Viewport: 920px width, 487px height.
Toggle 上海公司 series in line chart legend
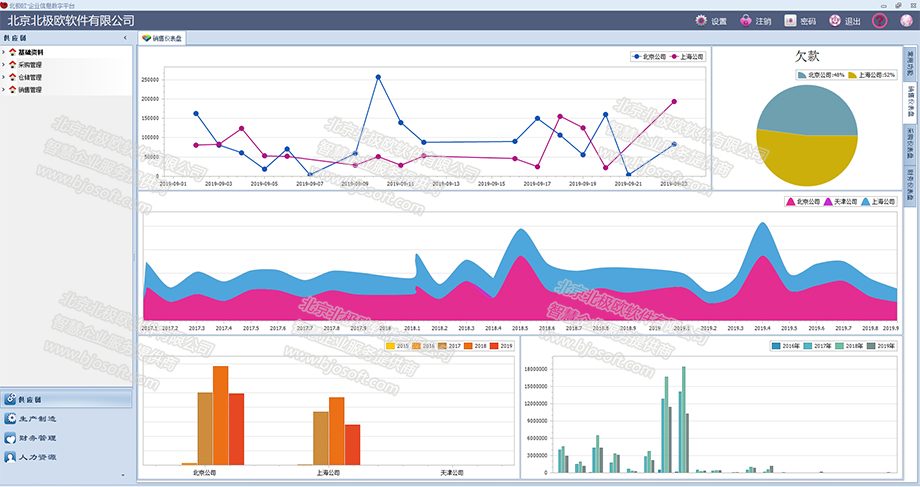[x=686, y=57]
